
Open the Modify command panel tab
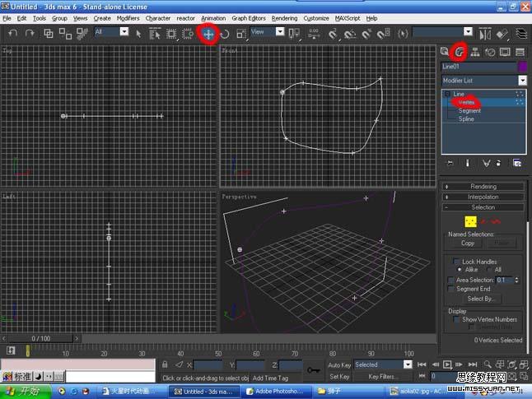460,52
